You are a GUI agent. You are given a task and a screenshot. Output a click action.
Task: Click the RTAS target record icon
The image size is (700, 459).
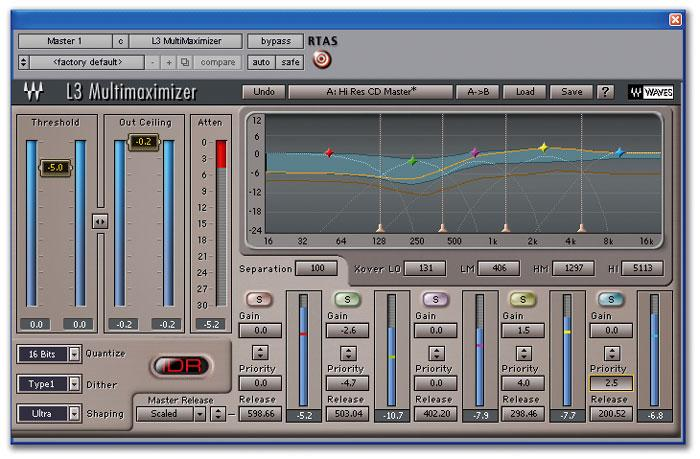(322, 59)
